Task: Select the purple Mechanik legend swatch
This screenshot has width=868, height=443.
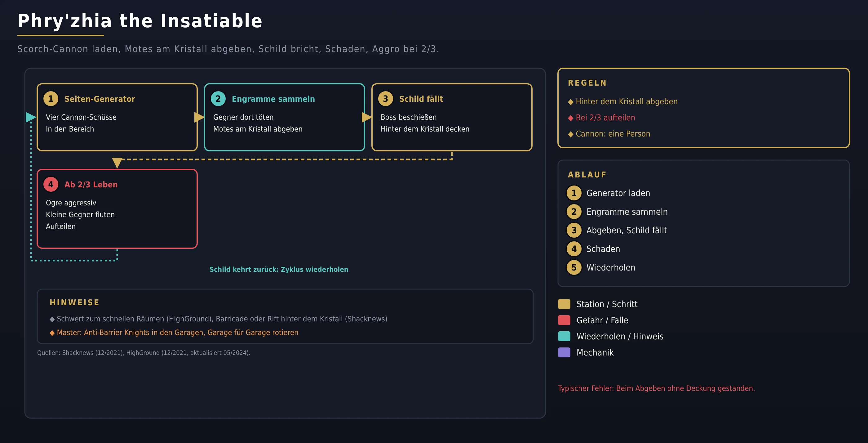Action: tap(564, 353)
